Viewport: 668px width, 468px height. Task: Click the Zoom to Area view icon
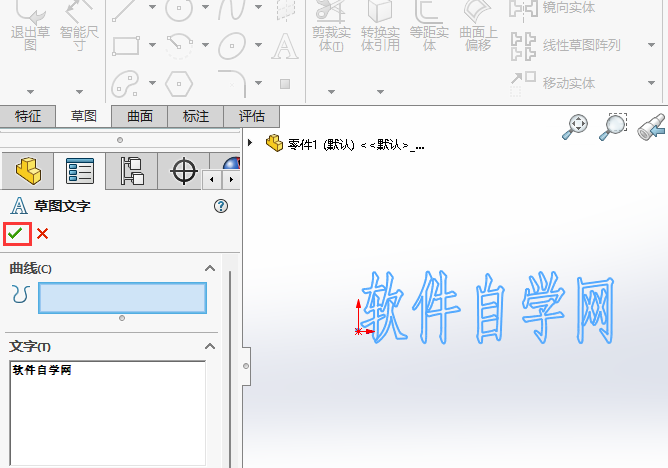[613, 126]
